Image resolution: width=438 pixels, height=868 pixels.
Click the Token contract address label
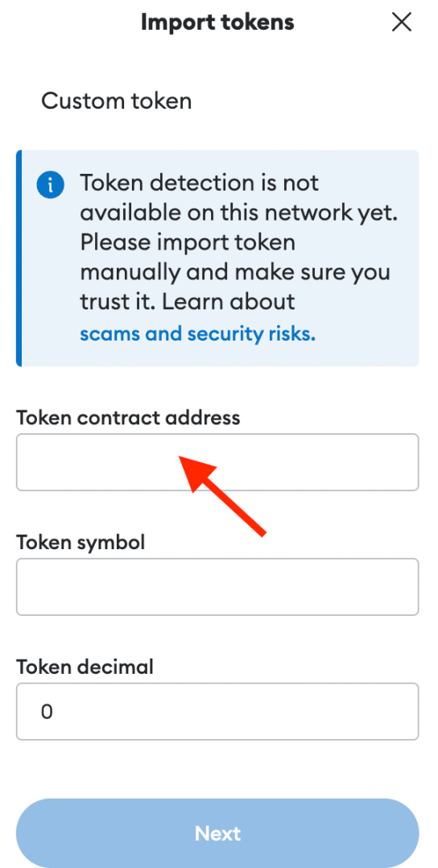tap(129, 417)
